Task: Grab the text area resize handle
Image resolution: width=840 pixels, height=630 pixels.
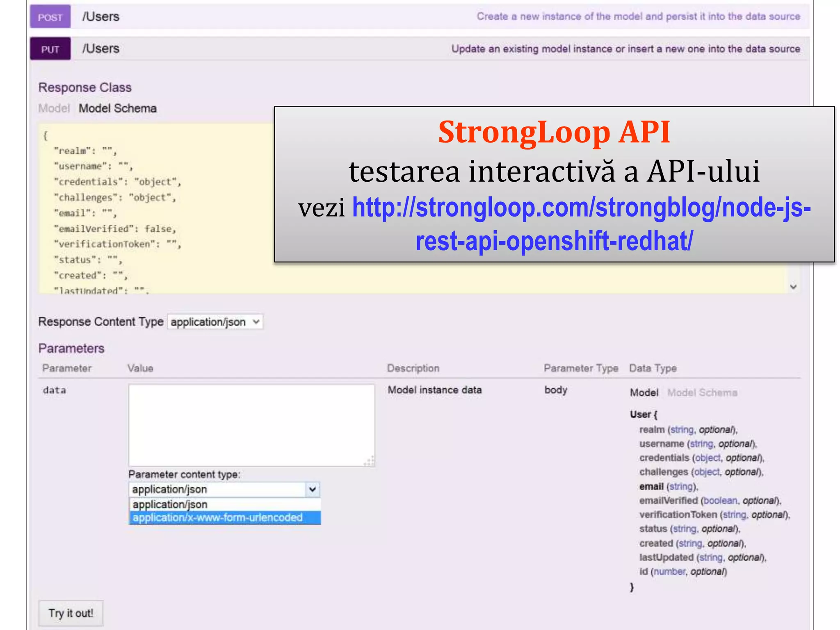Action: point(370,461)
